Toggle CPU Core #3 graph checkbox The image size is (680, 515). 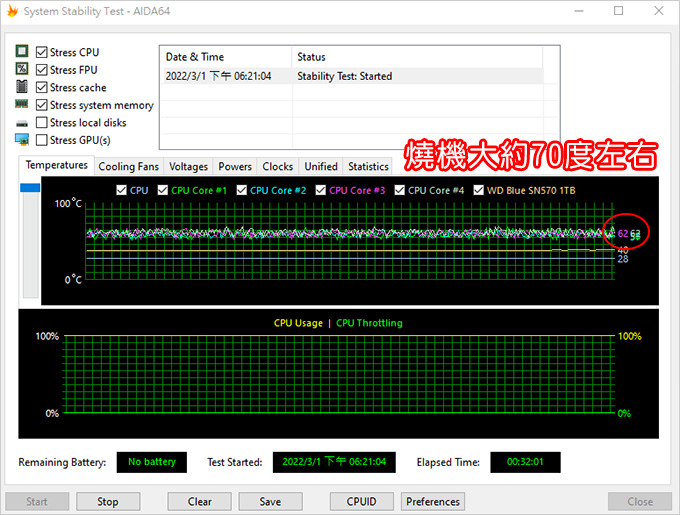tap(320, 190)
